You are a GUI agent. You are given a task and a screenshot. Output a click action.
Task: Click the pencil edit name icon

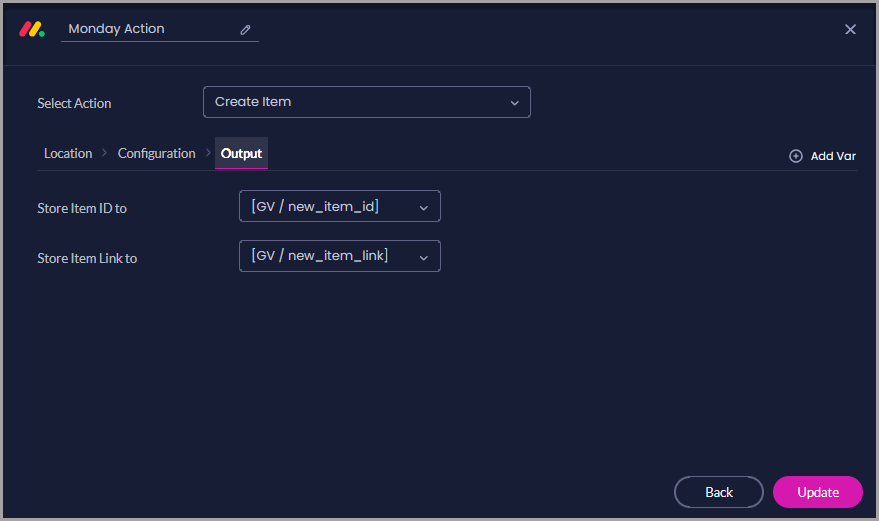pyautogui.click(x=246, y=30)
